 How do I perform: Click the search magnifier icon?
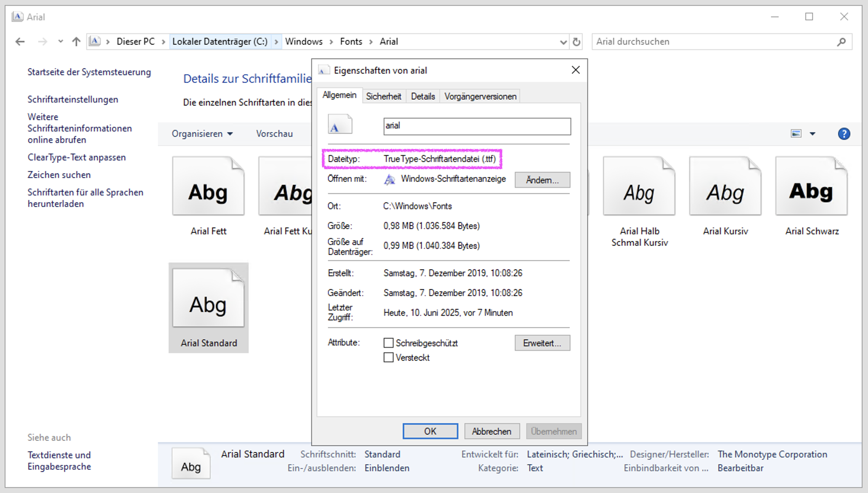[x=841, y=42]
